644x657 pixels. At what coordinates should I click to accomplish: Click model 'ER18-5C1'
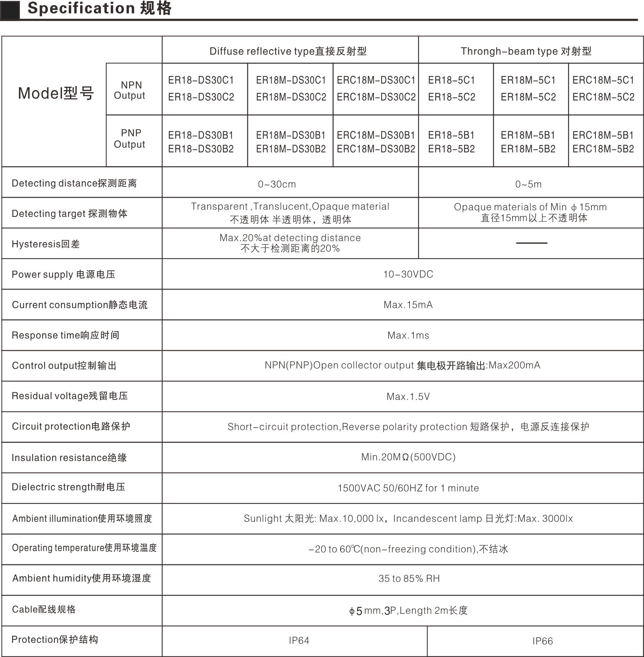click(451, 80)
